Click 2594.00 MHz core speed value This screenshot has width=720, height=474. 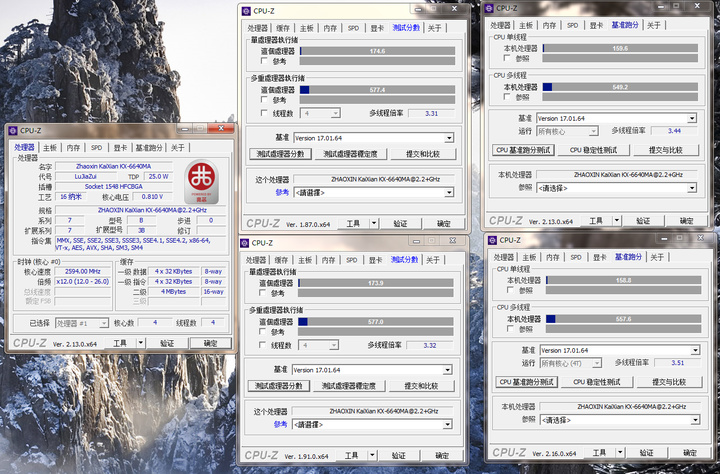[x=83, y=271]
